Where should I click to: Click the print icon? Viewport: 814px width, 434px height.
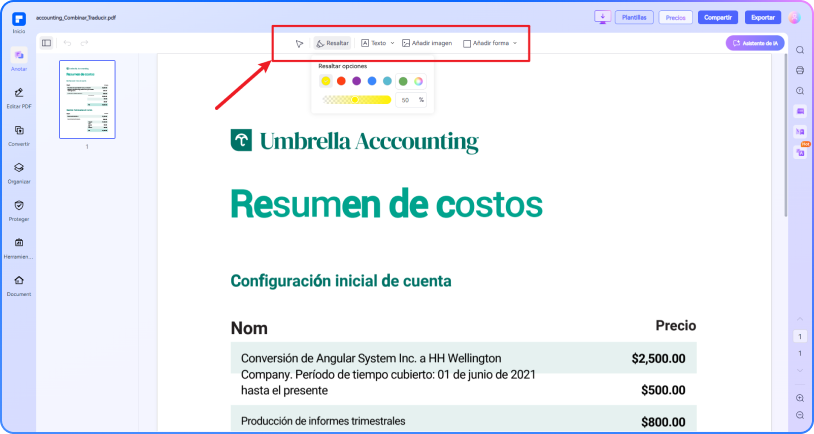pyautogui.click(x=800, y=71)
